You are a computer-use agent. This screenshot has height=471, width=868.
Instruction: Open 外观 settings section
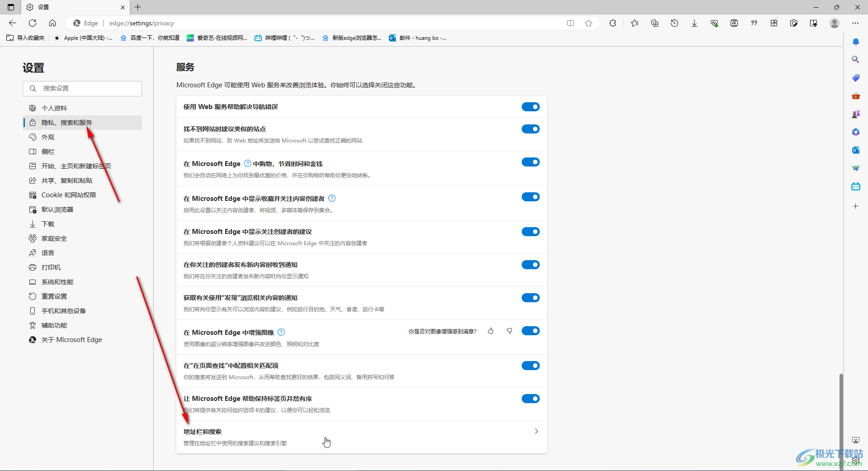(82, 137)
